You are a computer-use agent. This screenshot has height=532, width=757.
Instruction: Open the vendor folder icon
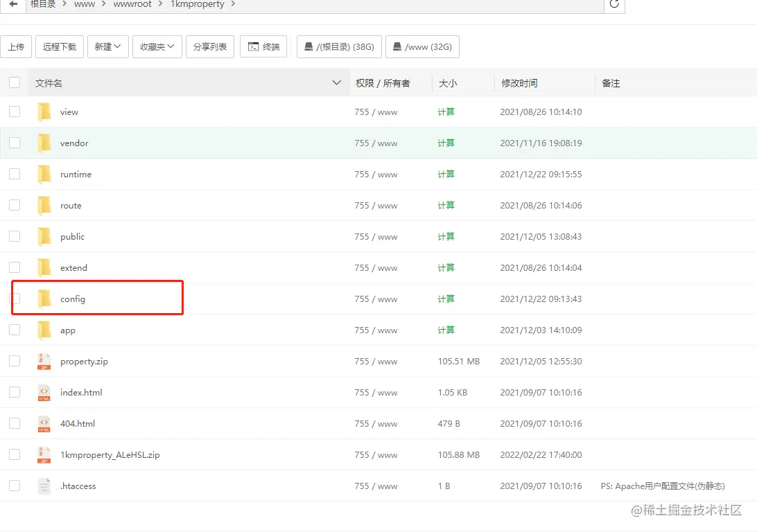(x=44, y=143)
